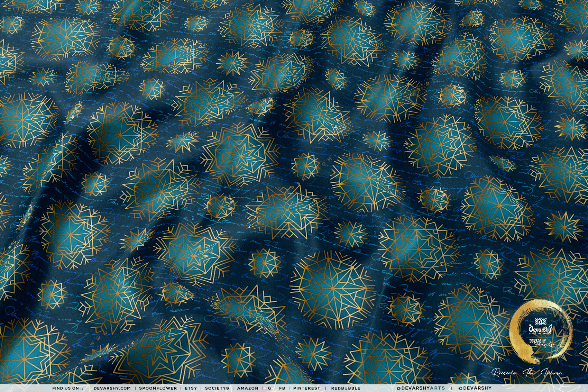588x392 pixels.
Task: Go to the ETSY shop link
Action: [x=191, y=388]
